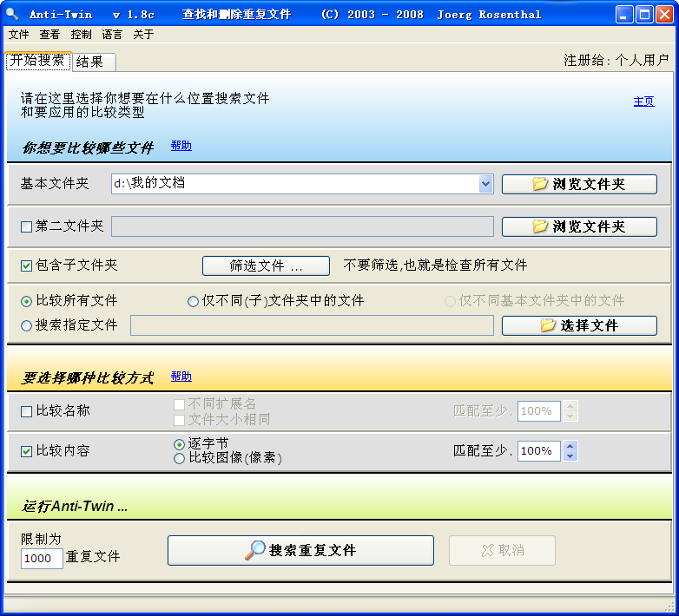Open the 文件 menu
Image resolution: width=679 pixels, height=616 pixels.
coord(18,35)
